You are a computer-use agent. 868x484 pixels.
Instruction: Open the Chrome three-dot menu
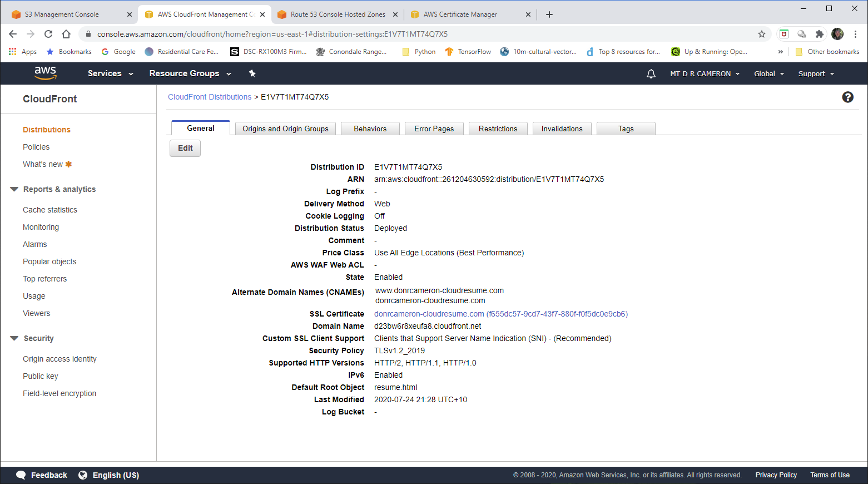(x=855, y=34)
